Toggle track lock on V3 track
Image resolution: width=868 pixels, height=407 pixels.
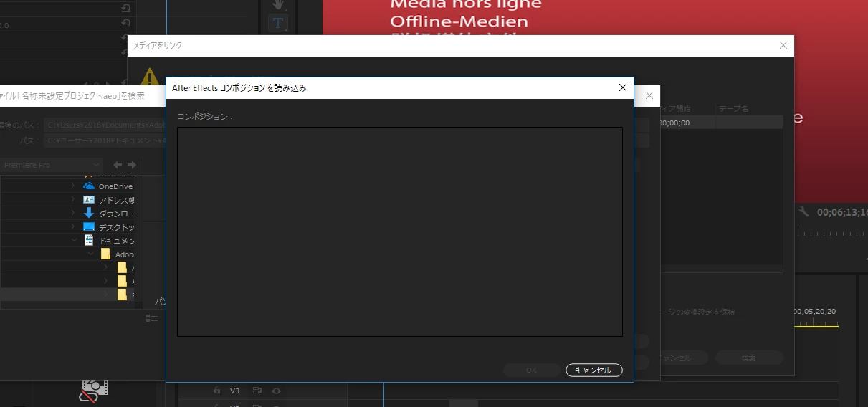point(217,391)
